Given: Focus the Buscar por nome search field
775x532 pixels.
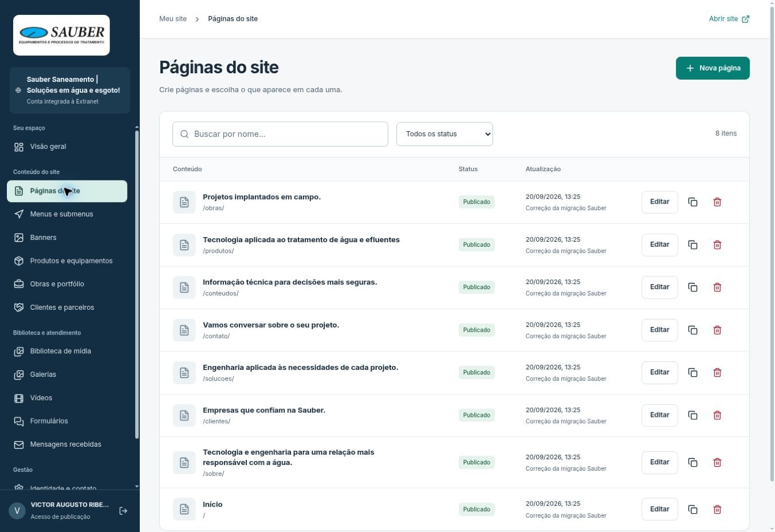Looking at the screenshot, I should pos(280,134).
